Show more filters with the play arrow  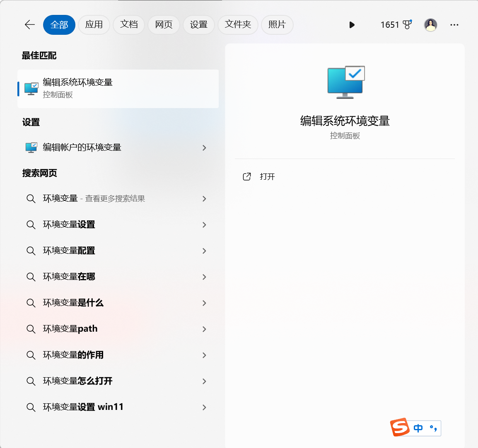tap(352, 25)
